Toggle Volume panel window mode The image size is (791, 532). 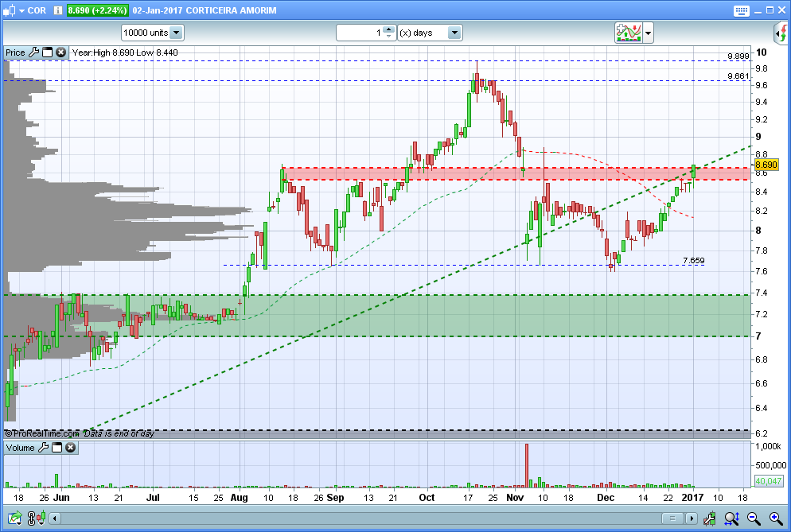pyautogui.click(x=56, y=448)
